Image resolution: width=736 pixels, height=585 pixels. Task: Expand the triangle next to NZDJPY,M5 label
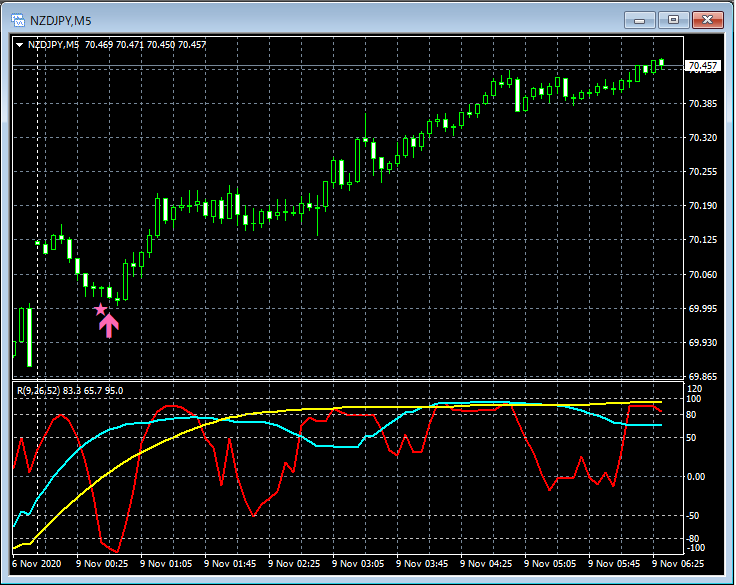click(20, 45)
